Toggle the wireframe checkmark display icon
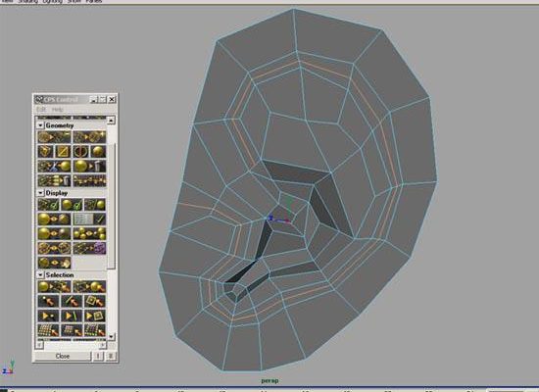 pos(48,205)
